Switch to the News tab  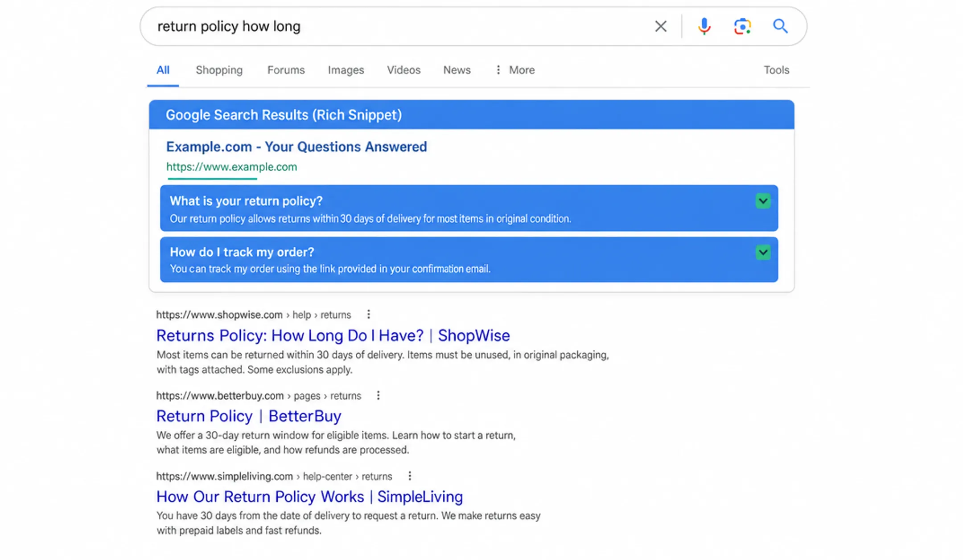(457, 70)
